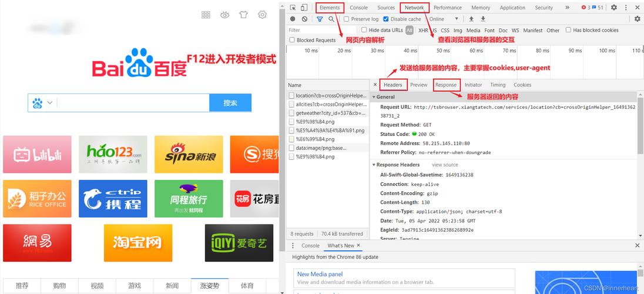644x294 pixels.
Task: Filter requests by XHR
Action: tap(423, 31)
